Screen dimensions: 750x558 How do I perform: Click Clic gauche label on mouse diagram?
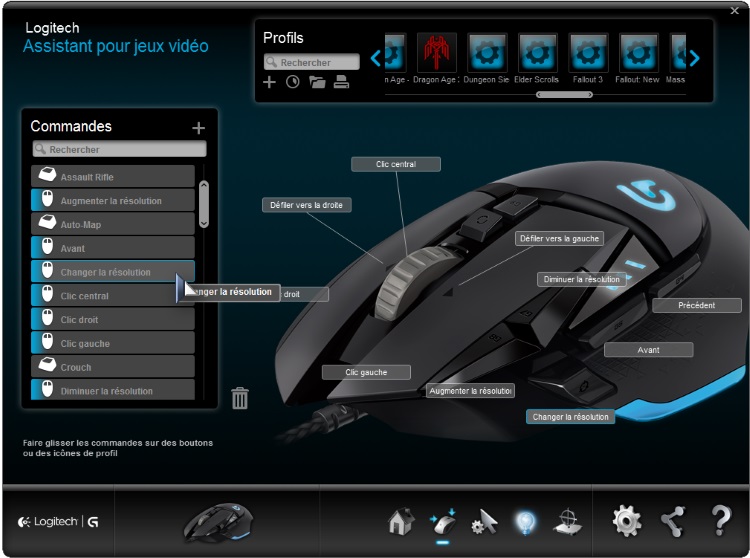[366, 372]
